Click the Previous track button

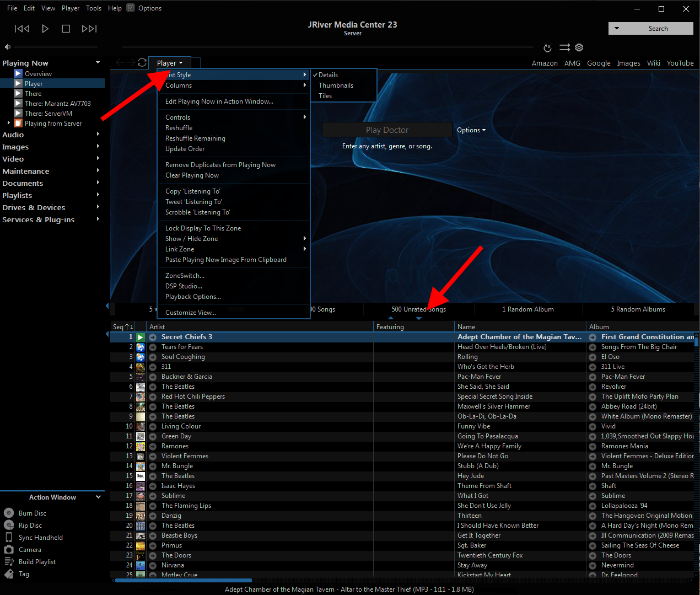22,29
